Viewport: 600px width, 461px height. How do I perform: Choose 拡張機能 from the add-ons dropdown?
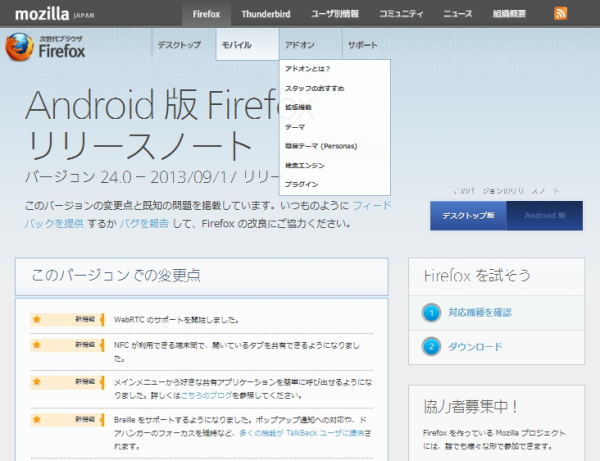(299, 106)
